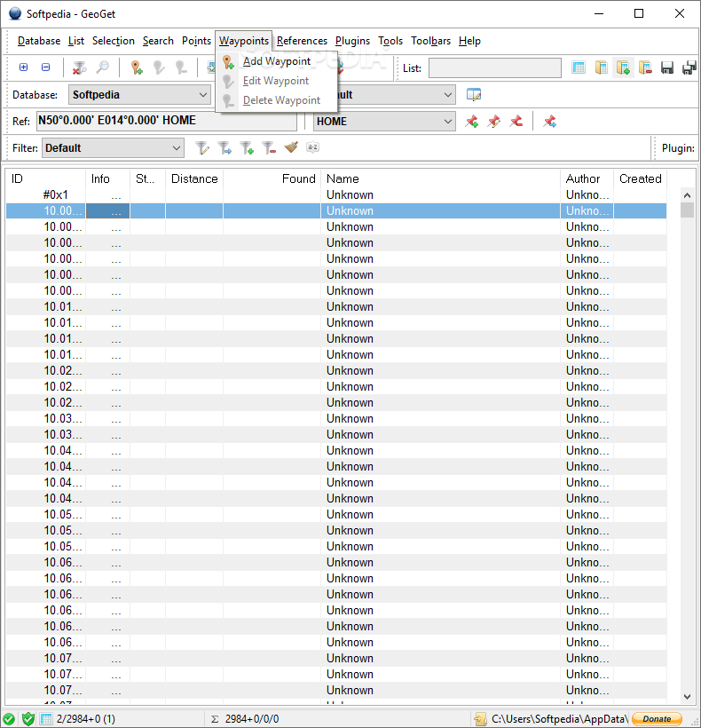The width and height of the screenshot is (701, 728).
Task: Click the St... column header
Action: (147, 178)
